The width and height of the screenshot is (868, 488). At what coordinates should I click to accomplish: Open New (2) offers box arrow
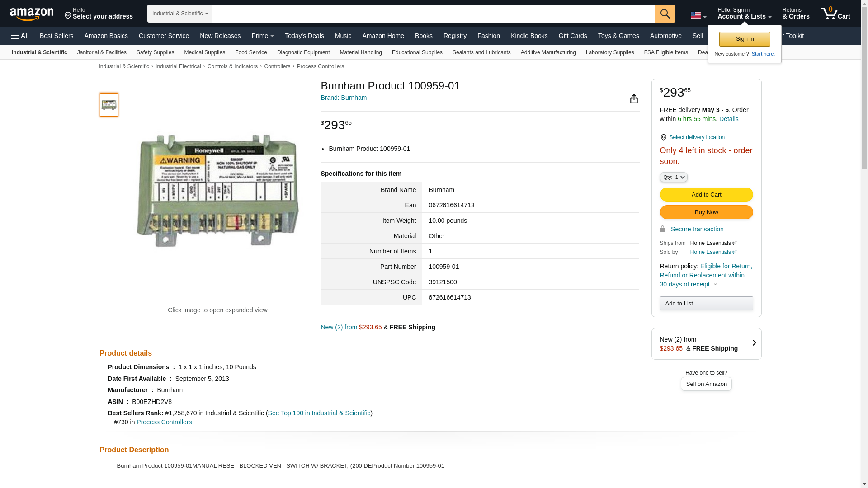(754, 343)
